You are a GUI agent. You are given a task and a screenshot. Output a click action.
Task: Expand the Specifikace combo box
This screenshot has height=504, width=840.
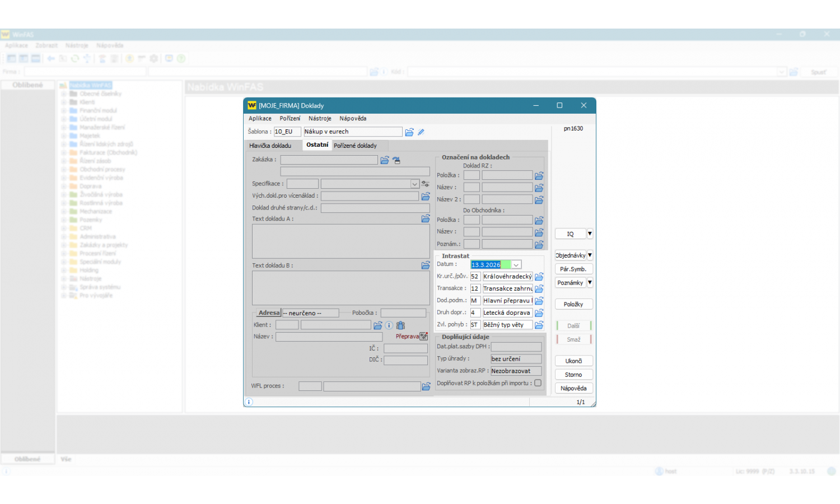coord(414,184)
